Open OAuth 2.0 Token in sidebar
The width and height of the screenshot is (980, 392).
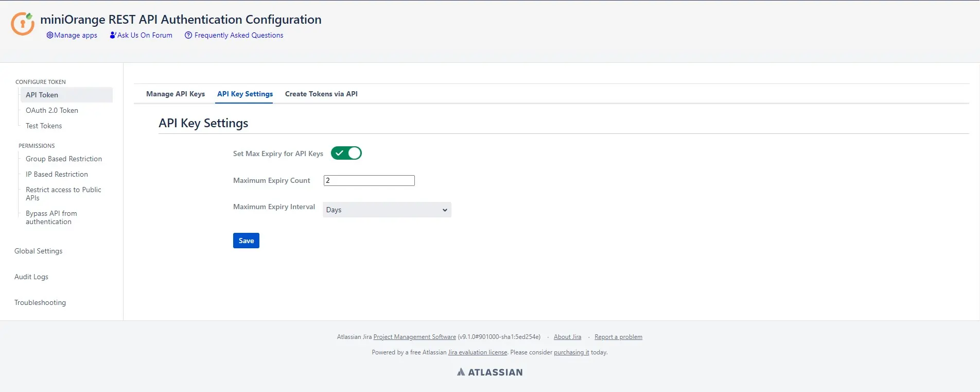pos(52,110)
